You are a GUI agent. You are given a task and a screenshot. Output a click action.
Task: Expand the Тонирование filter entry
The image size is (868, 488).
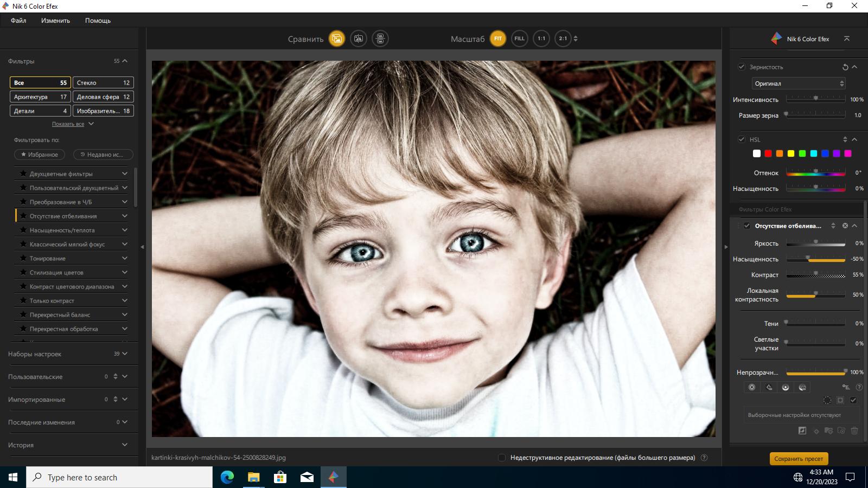(x=72, y=258)
